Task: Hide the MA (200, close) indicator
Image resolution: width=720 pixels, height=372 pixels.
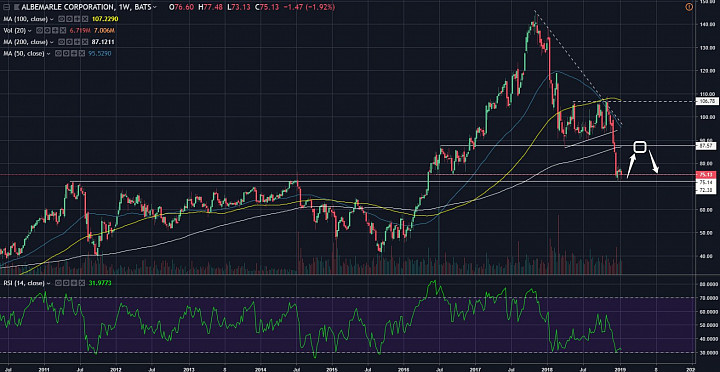Action: [62, 42]
